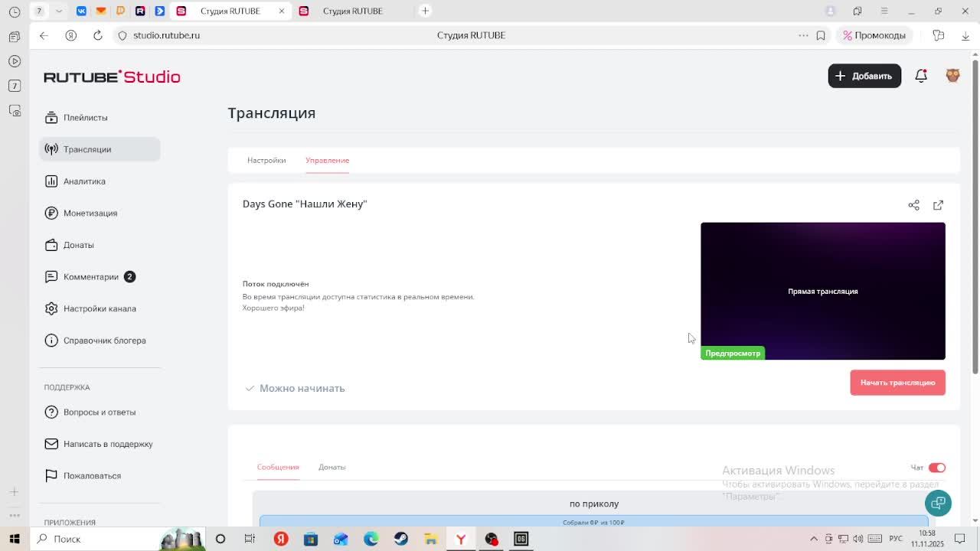Click the RUTUBE Studio logo
This screenshot has width=980, height=551.
[x=112, y=77]
